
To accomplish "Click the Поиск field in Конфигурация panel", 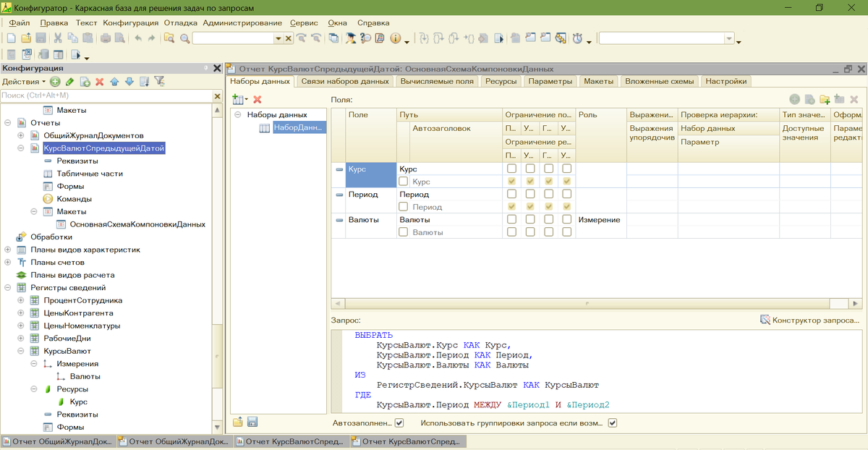I will coord(106,95).
